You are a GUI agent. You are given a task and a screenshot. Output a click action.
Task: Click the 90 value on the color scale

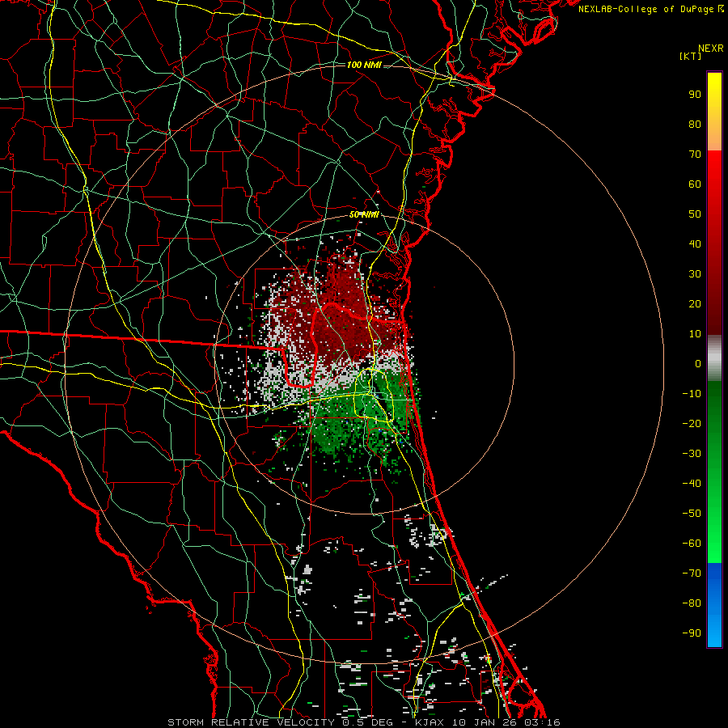(695, 95)
